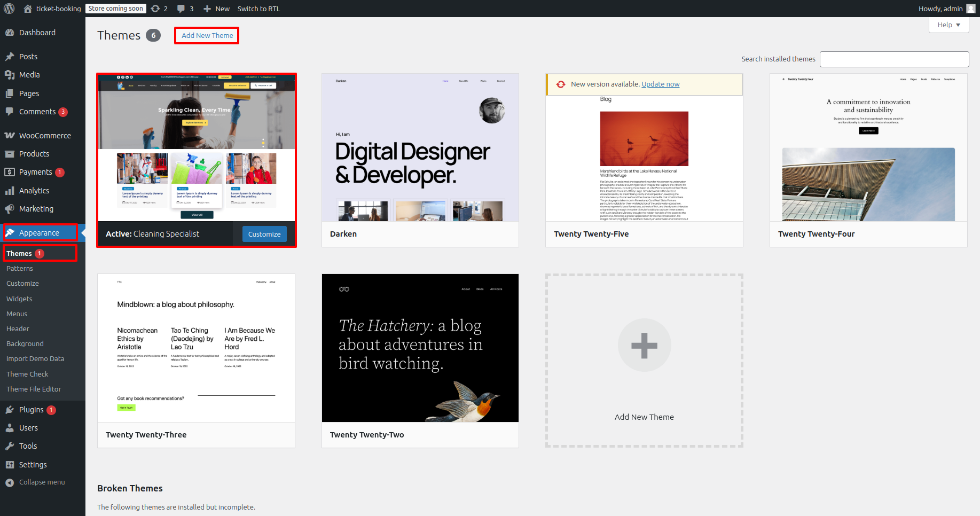Open WooCommerce from the sidebar icon
The width and height of the screenshot is (980, 516).
point(10,136)
